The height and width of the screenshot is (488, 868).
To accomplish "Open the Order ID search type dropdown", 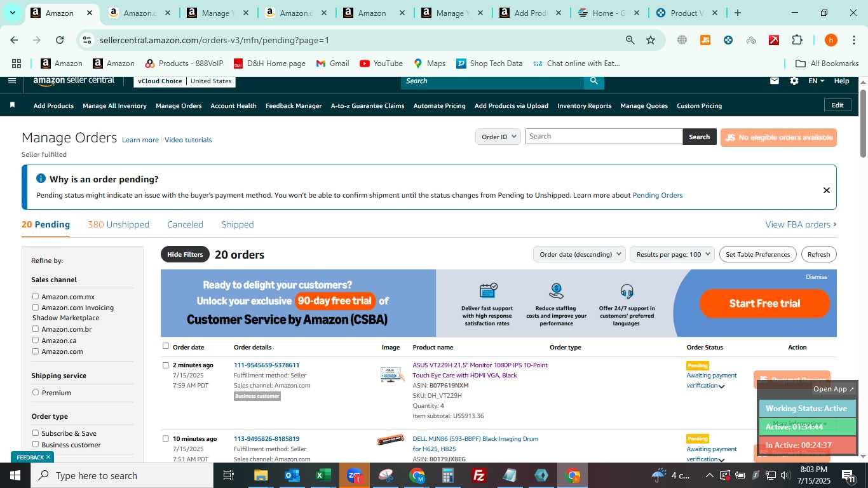I will tap(498, 137).
